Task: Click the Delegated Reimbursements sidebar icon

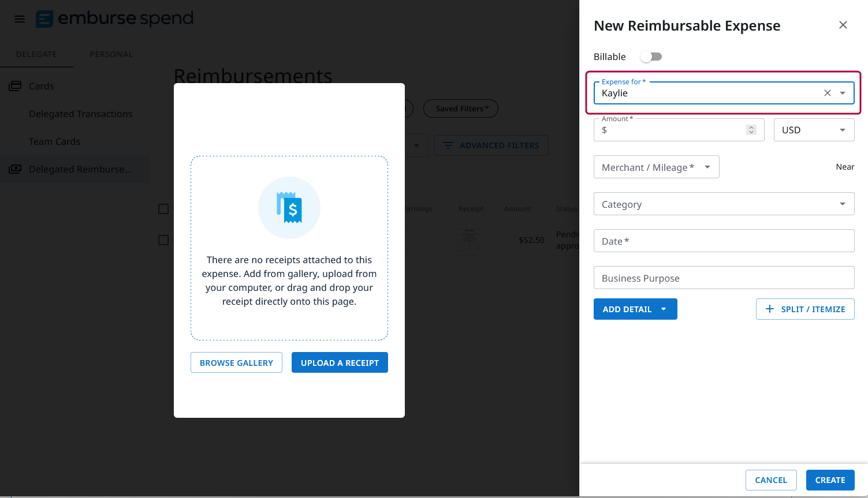Action: pos(14,169)
